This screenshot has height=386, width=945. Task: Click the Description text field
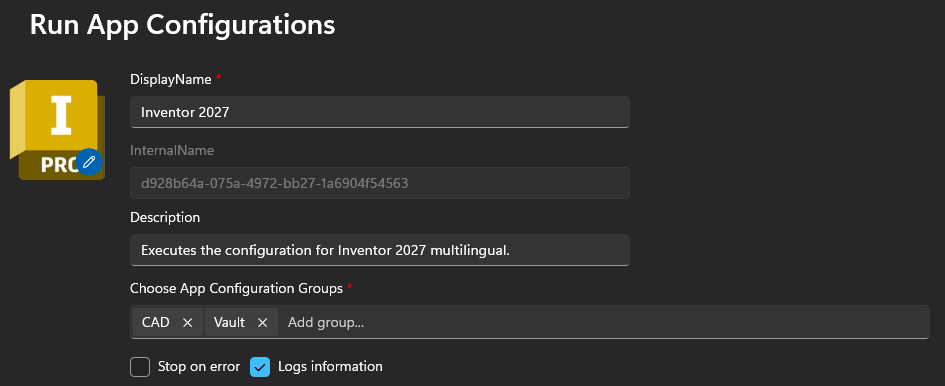[x=380, y=250]
